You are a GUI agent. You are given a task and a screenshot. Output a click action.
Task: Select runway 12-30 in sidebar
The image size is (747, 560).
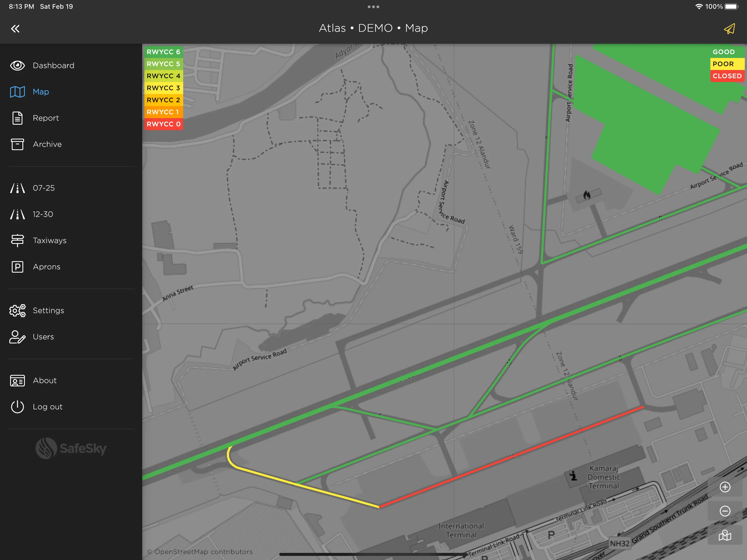42,214
